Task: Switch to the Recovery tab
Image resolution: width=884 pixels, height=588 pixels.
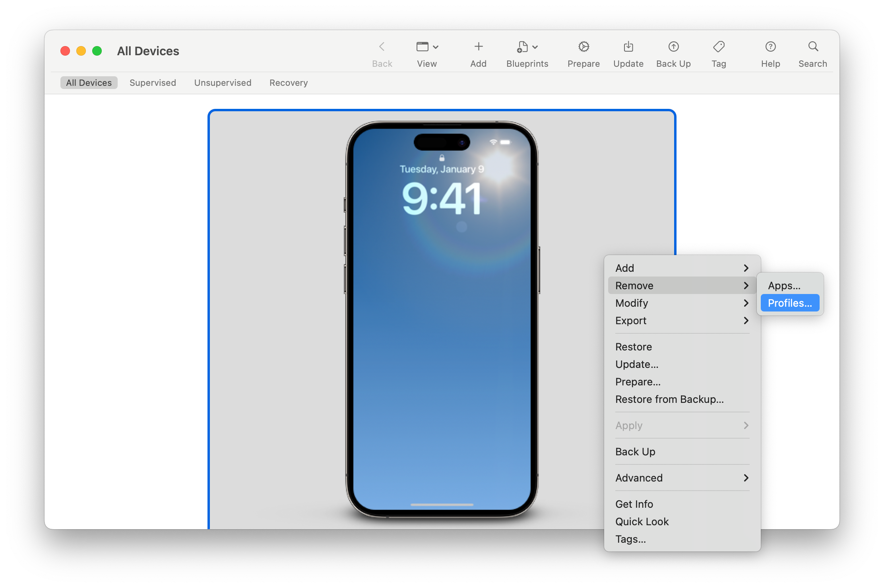Action: [289, 83]
